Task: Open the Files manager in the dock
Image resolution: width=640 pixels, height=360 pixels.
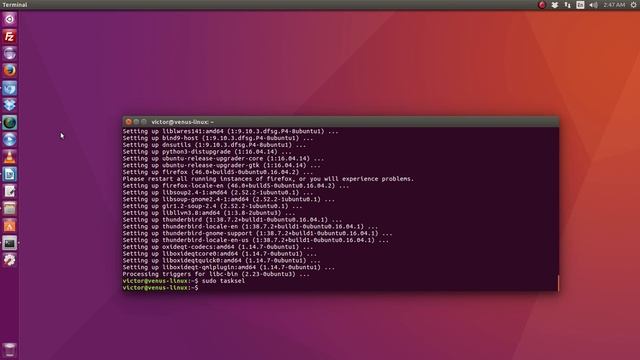Action: (9, 209)
